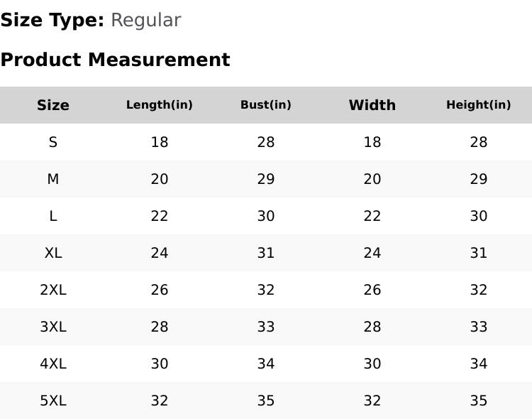Click the Bust(in) column header
The image size is (532, 419).
tap(266, 105)
